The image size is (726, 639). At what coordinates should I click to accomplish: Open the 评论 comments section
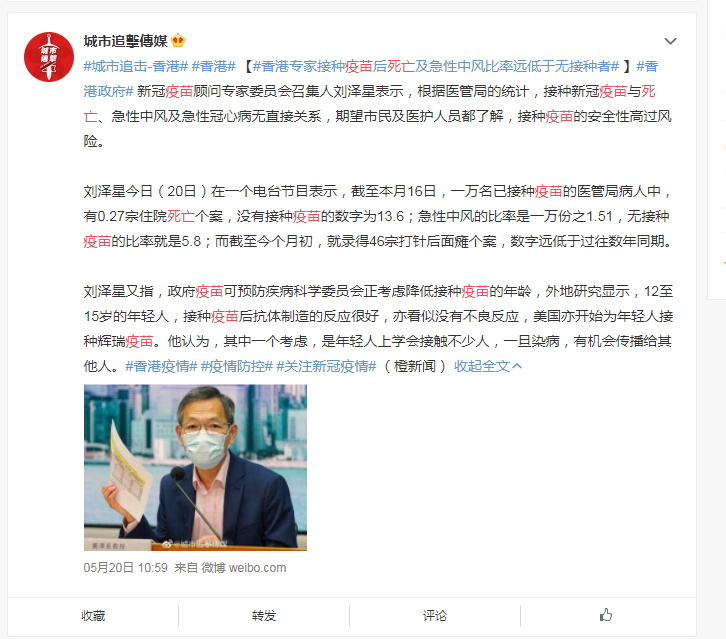click(x=435, y=615)
